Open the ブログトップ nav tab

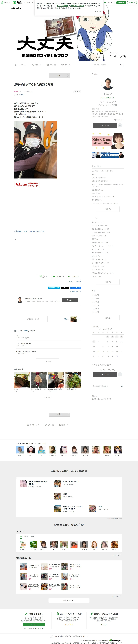click(21, 65)
